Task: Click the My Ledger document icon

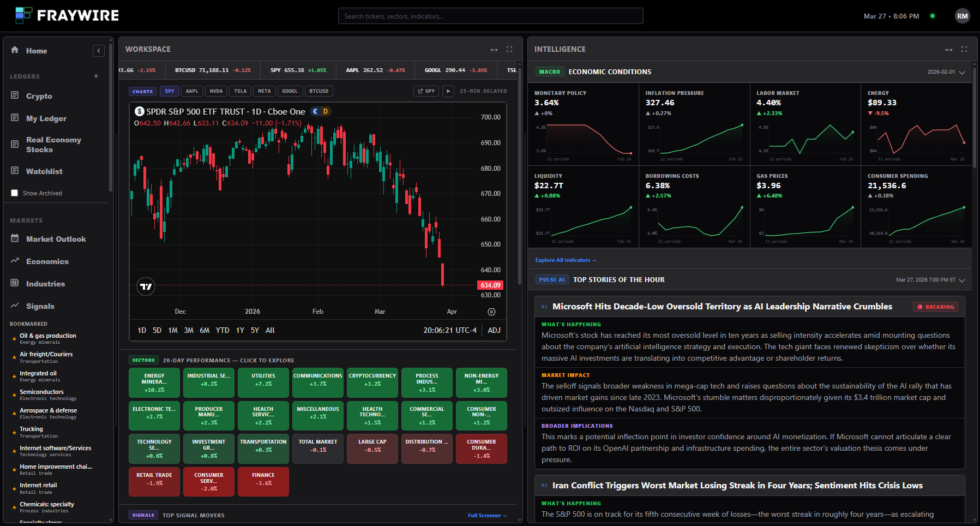Action: point(15,118)
